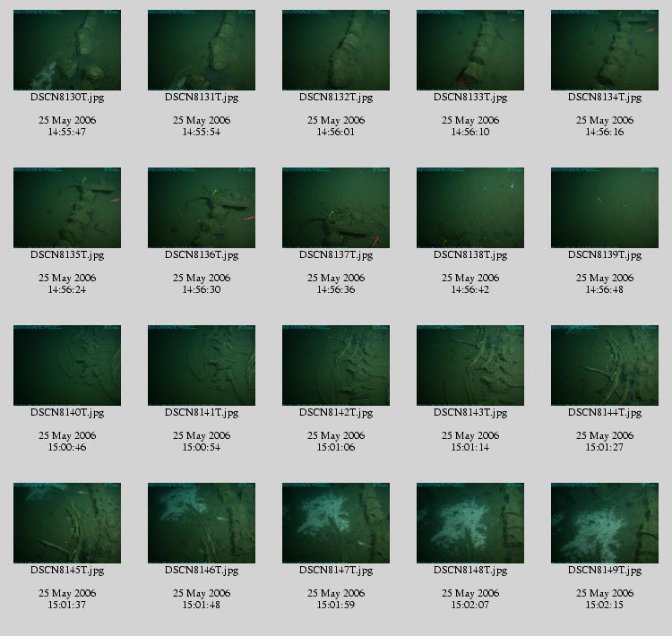Open the DSCN8137T.jpg thumbnail
672x636 pixels.
tap(336, 208)
